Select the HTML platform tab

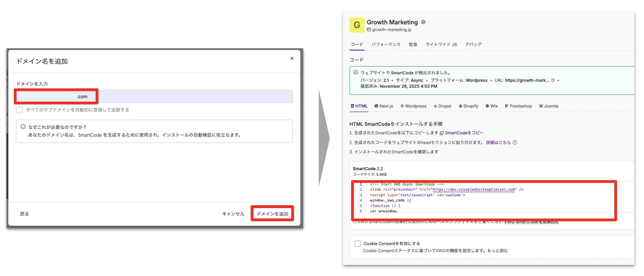pos(359,106)
